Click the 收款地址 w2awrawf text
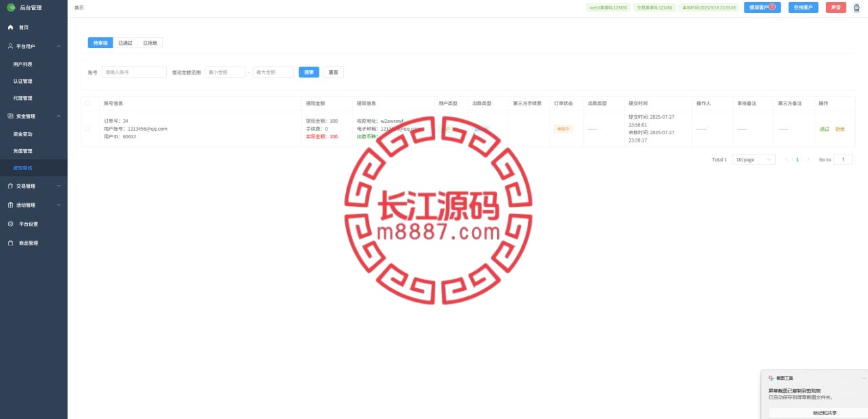 tap(380, 121)
